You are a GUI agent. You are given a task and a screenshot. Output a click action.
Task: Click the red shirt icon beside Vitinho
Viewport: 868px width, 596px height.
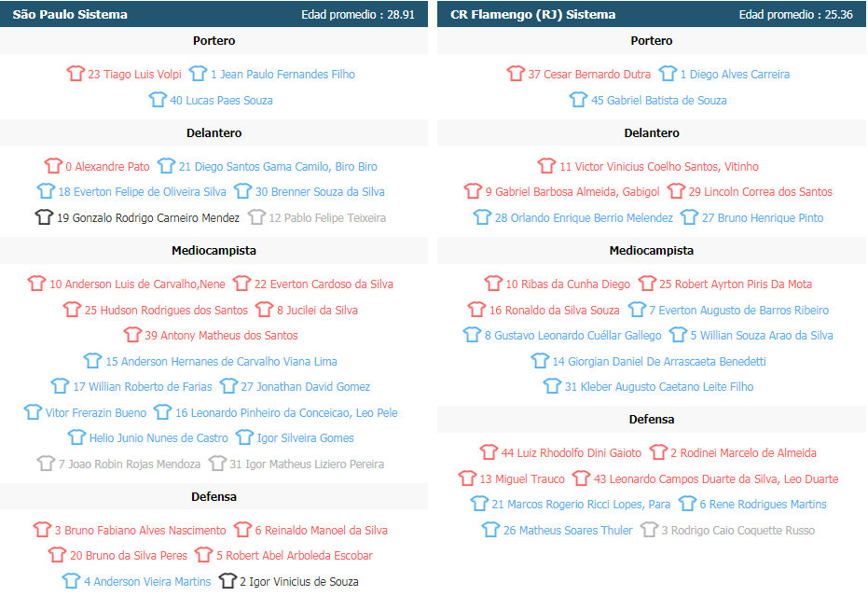coord(547,166)
